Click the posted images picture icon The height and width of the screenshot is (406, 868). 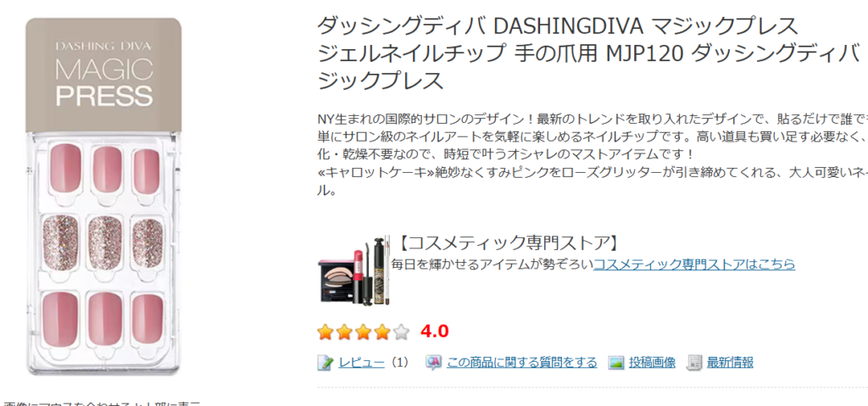[616, 363]
